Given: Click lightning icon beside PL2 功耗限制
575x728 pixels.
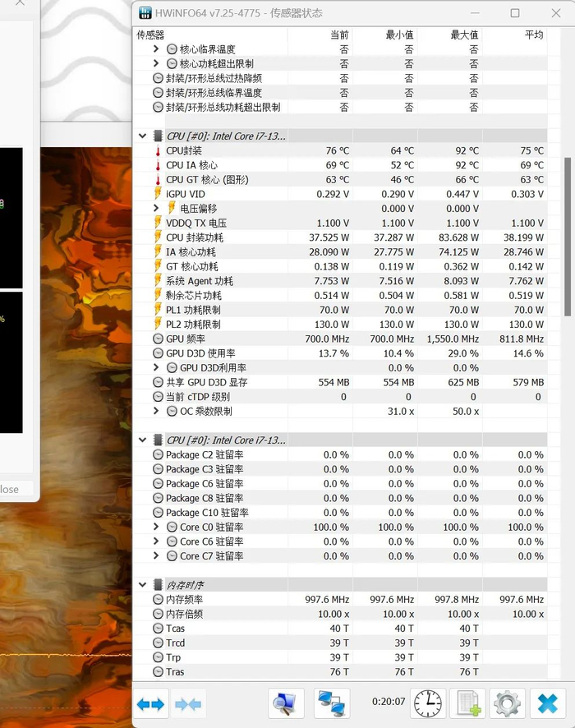Looking at the screenshot, I should (158, 324).
